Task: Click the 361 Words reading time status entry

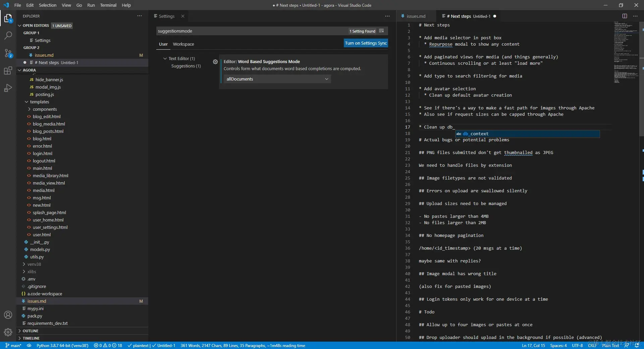Action: (243, 345)
